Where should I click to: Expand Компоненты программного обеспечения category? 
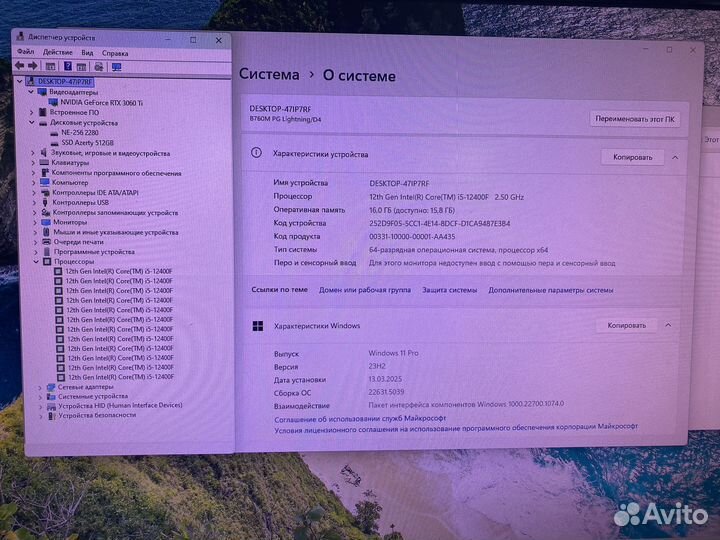tap(33, 173)
